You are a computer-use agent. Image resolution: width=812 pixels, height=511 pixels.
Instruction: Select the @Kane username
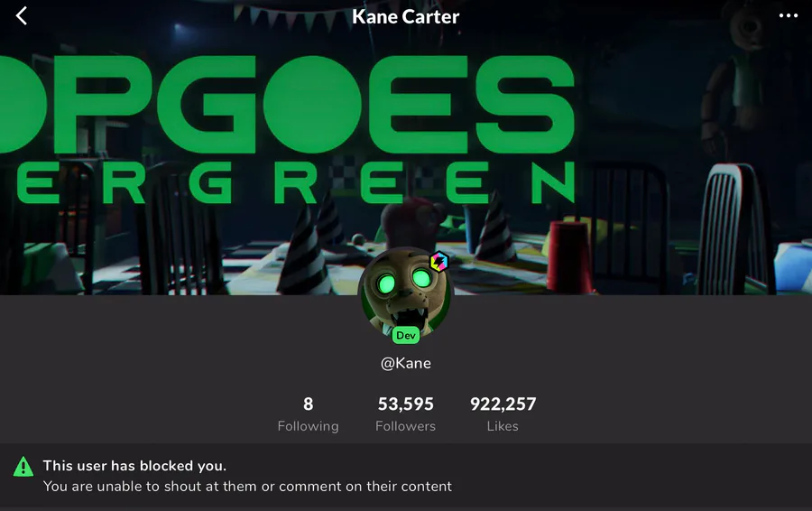405,363
